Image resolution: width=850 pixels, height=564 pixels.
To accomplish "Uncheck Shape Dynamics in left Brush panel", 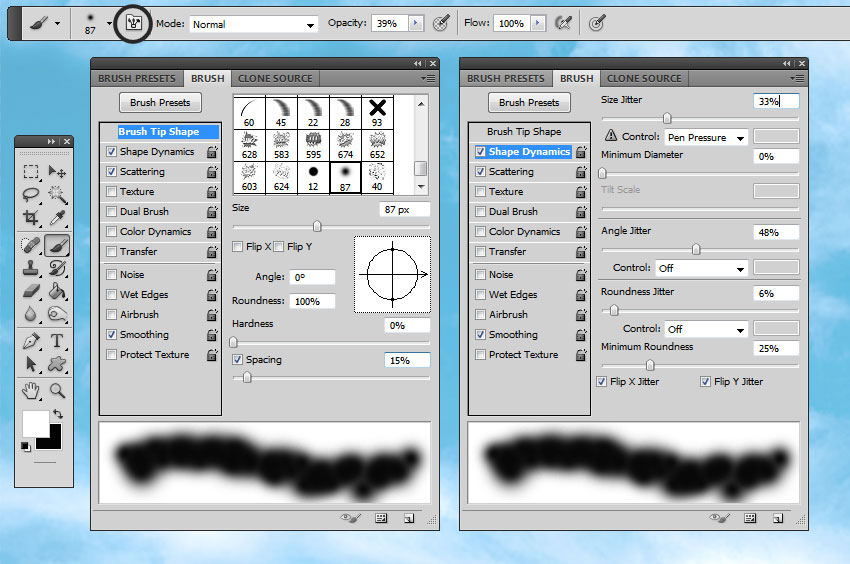I will tap(111, 152).
